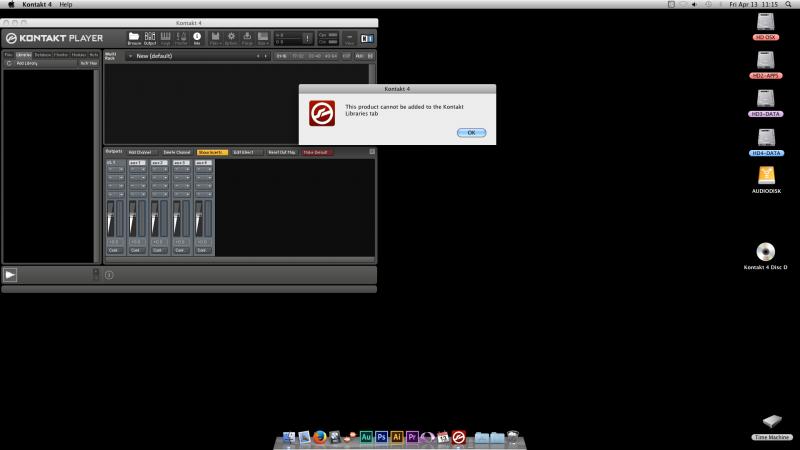Switch to the Files browser tab

[8, 55]
